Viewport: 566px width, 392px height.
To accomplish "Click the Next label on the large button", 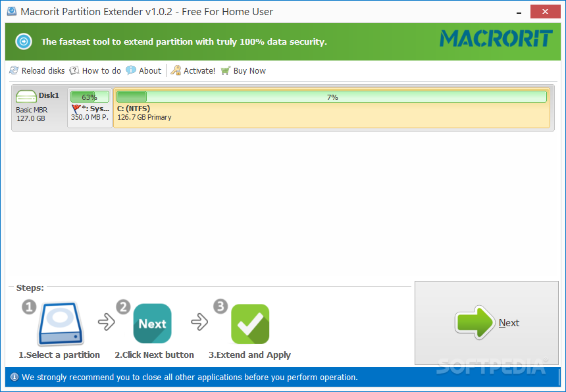I will click(x=509, y=323).
